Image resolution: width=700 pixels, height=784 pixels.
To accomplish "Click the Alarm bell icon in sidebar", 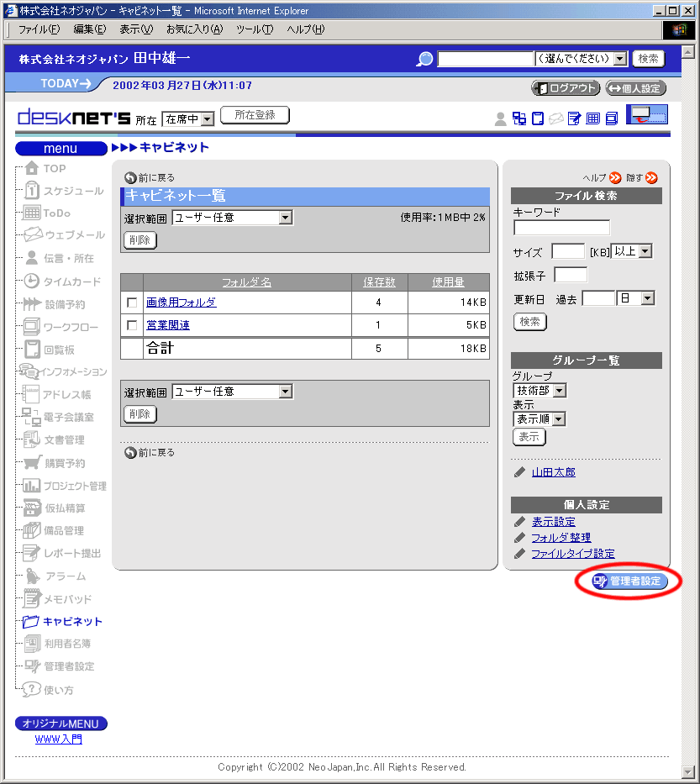I will pos(32,576).
